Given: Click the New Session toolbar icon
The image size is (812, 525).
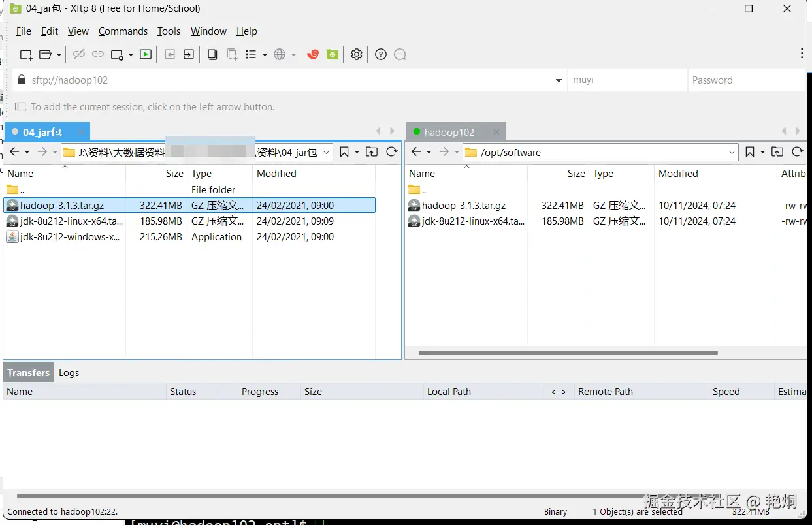Looking at the screenshot, I should [x=26, y=55].
